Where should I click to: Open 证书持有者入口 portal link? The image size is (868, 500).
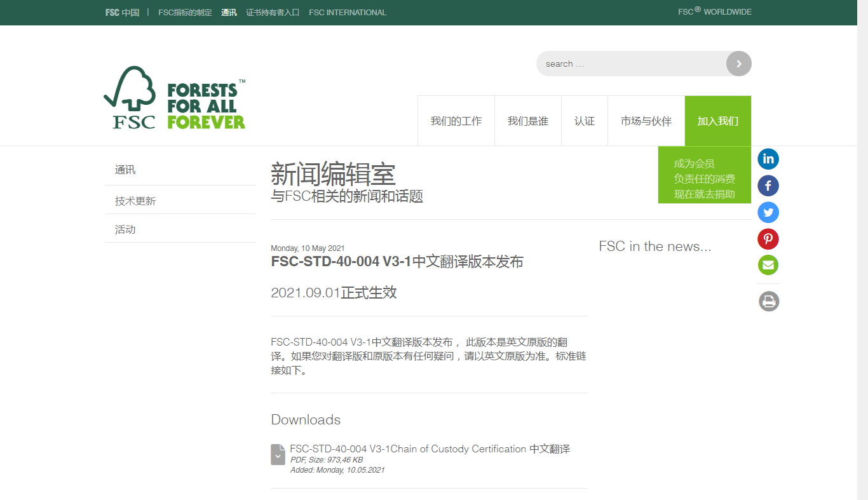click(273, 12)
